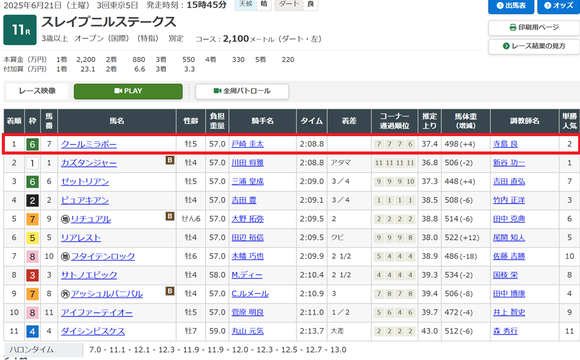
Task: Click the blinker B icon beside アッシュルバニパル
Action: pyautogui.click(x=170, y=291)
